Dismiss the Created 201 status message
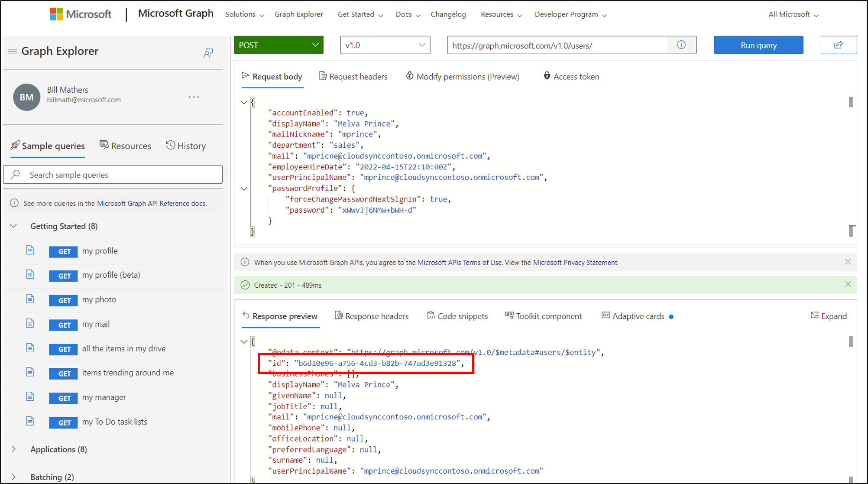Viewport: 868px width, 484px height. tap(848, 284)
